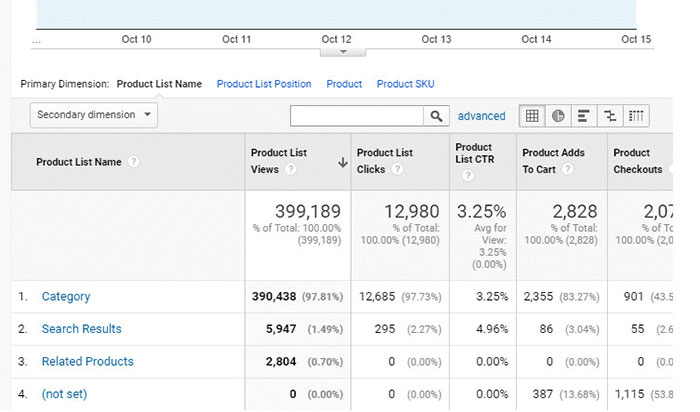Choose the Product primary dimension

[x=344, y=84]
